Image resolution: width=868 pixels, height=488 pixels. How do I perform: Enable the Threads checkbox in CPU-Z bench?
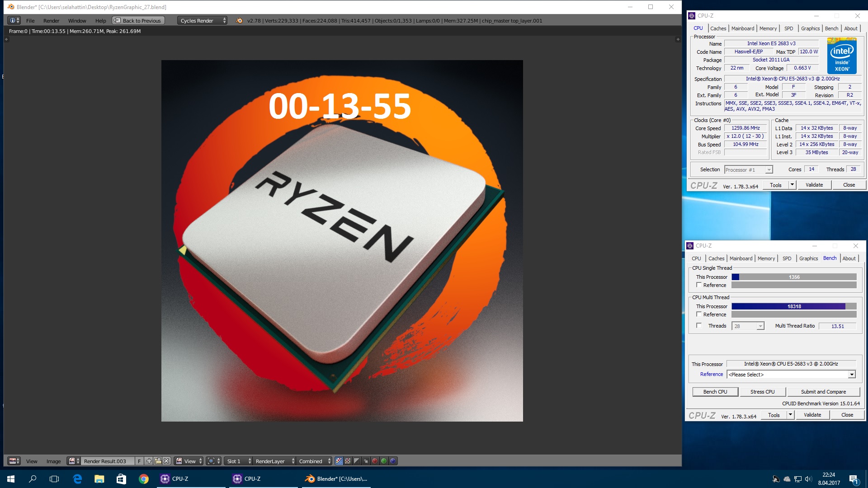(698, 325)
